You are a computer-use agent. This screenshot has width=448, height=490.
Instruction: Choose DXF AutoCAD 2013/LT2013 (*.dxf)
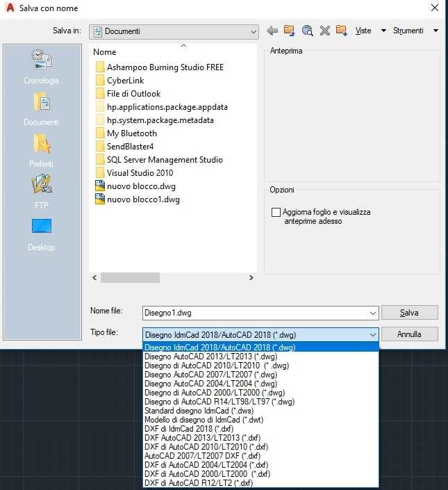260,438
